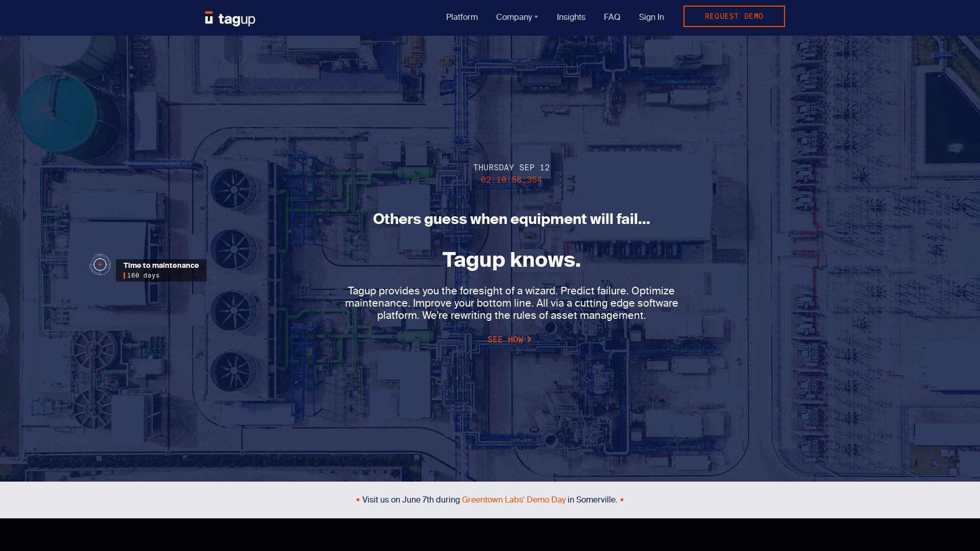Select the Time to maintenance tooltip label

pos(161,265)
